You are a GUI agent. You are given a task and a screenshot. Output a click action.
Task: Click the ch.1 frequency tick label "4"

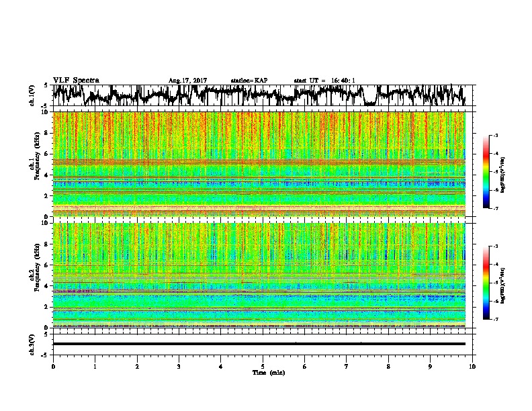48,175
